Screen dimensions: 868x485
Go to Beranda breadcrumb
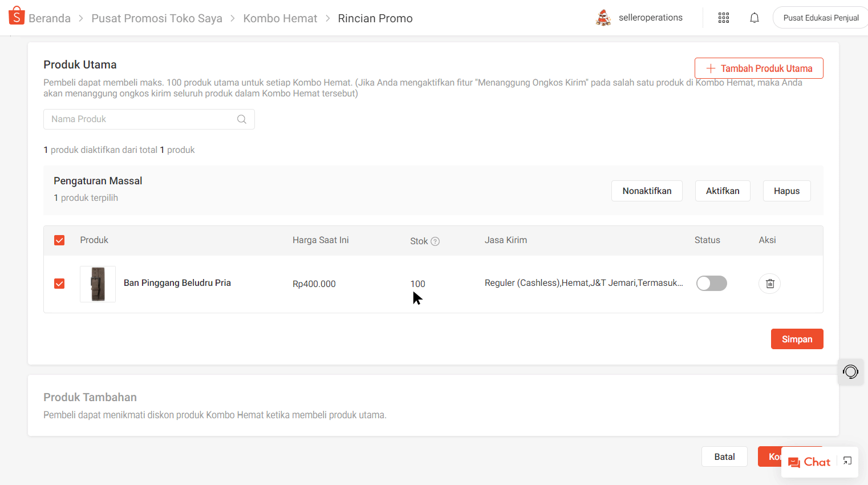tap(50, 18)
